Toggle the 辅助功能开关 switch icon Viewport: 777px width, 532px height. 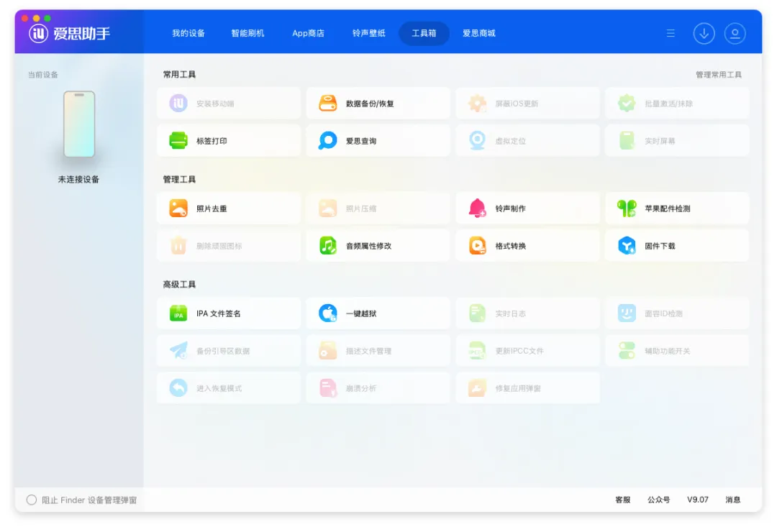coord(627,351)
